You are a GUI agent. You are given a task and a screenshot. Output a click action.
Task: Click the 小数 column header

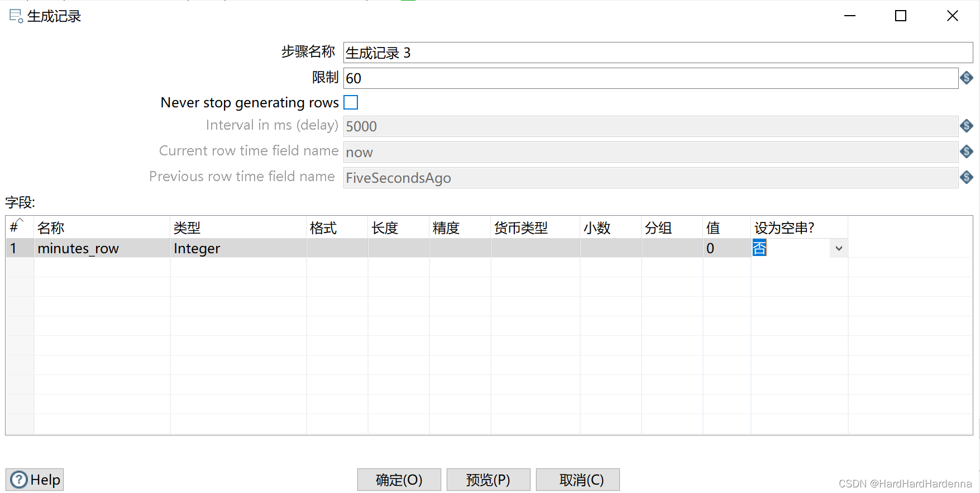[x=611, y=227]
